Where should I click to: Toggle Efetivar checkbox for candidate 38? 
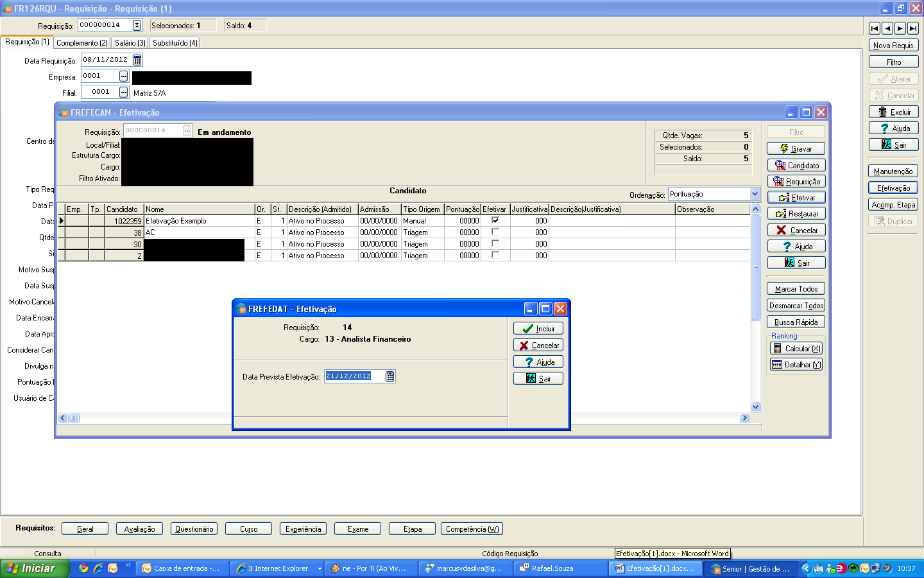[495, 232]
